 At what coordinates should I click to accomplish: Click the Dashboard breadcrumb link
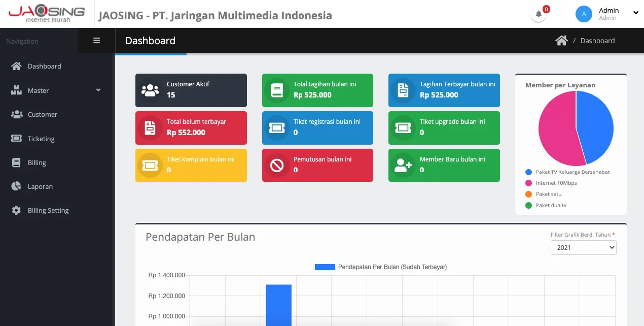tap(597, 41)
